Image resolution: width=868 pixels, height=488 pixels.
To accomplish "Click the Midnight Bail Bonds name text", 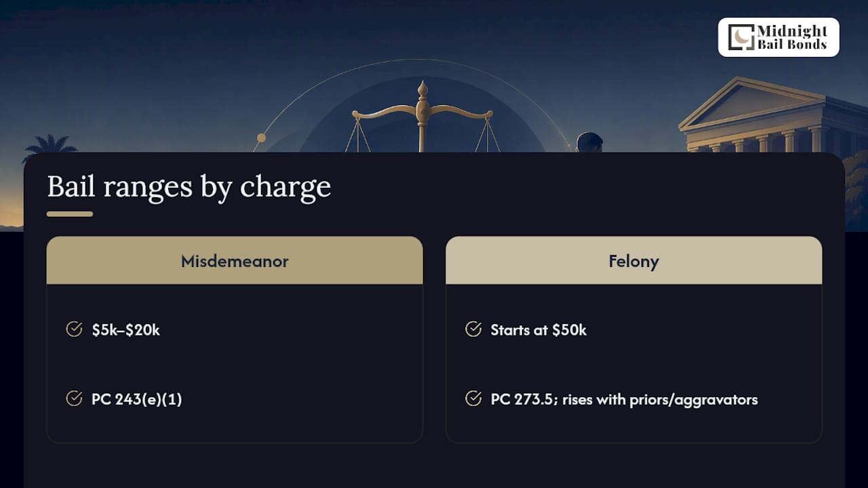I will pos(793,37).
